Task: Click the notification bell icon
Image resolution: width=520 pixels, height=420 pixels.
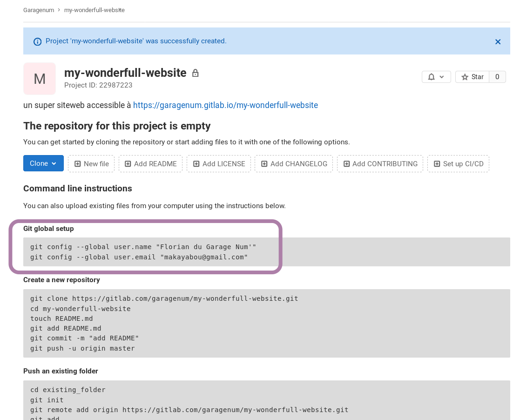Action: pyautogui.click(x=431, y=76)
